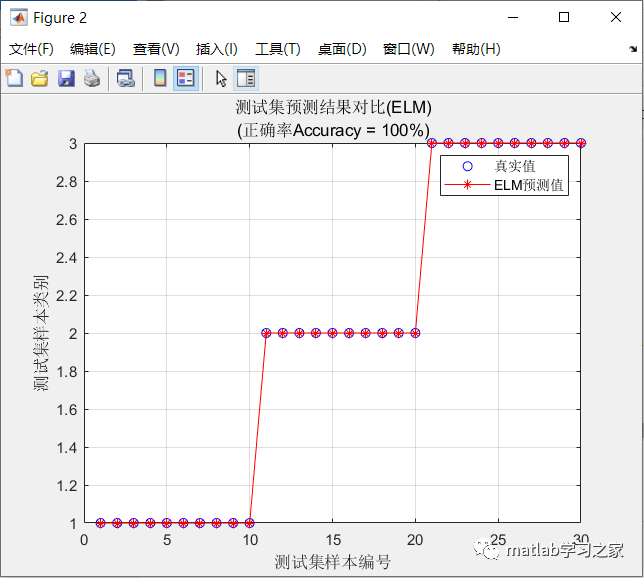Click the dock figure arrow in the menu bar
Image resolution: width=644 pixels, height=578 pixels.
632,49
